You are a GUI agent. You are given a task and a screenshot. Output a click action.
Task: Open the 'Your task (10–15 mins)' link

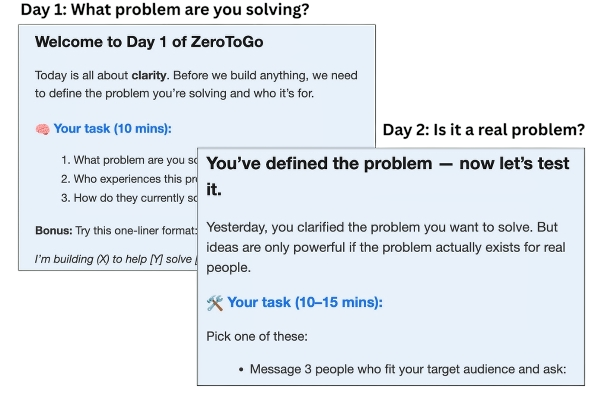[297, 302]
